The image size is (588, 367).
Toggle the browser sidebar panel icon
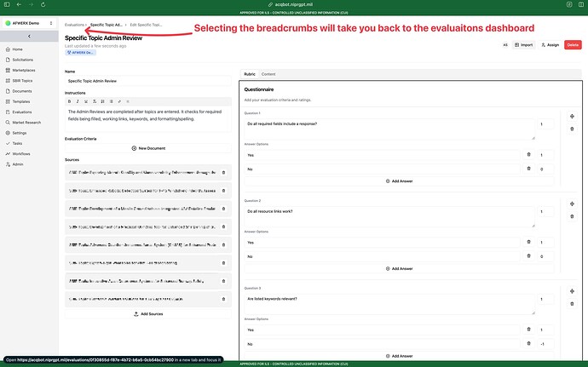(x=7, y=4)
